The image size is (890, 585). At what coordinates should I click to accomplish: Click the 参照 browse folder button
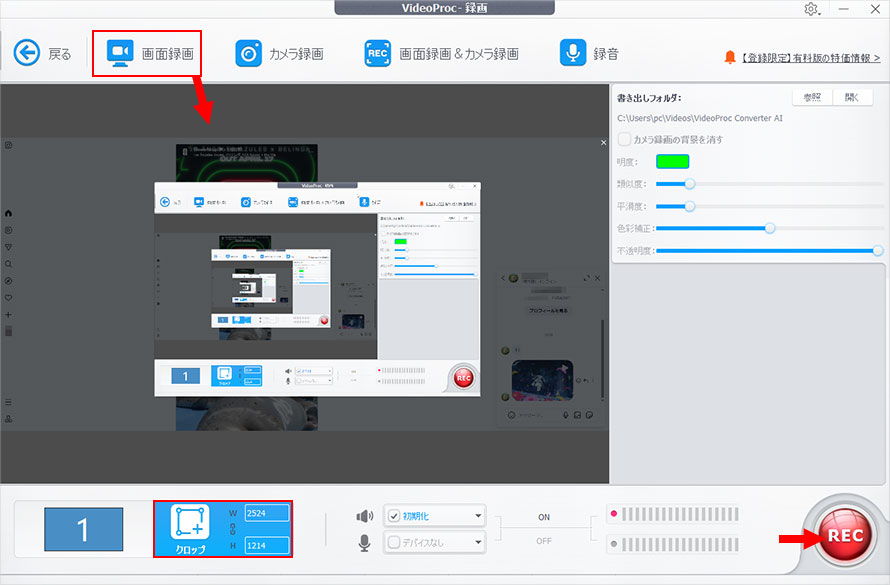tap(812, 97)
